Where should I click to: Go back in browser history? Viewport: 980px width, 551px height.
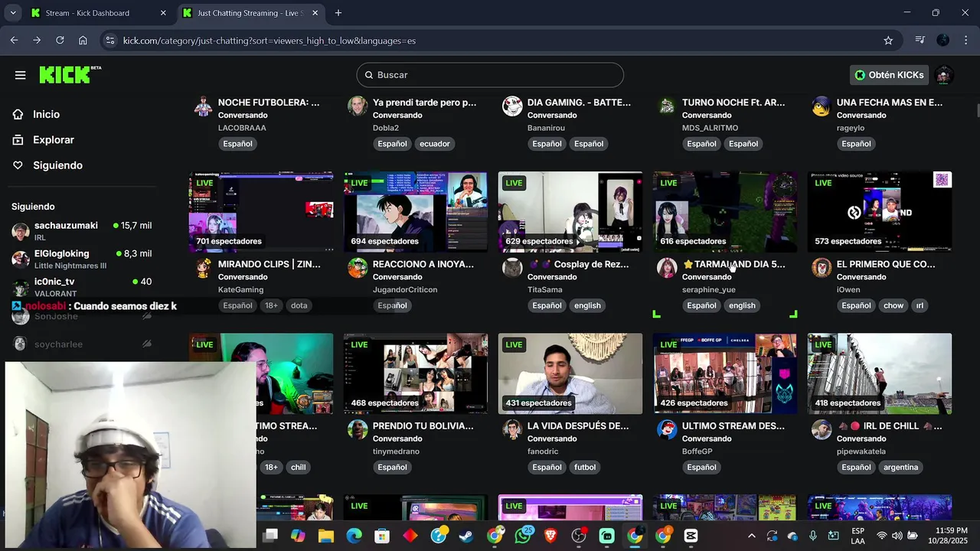pos(14,41)
